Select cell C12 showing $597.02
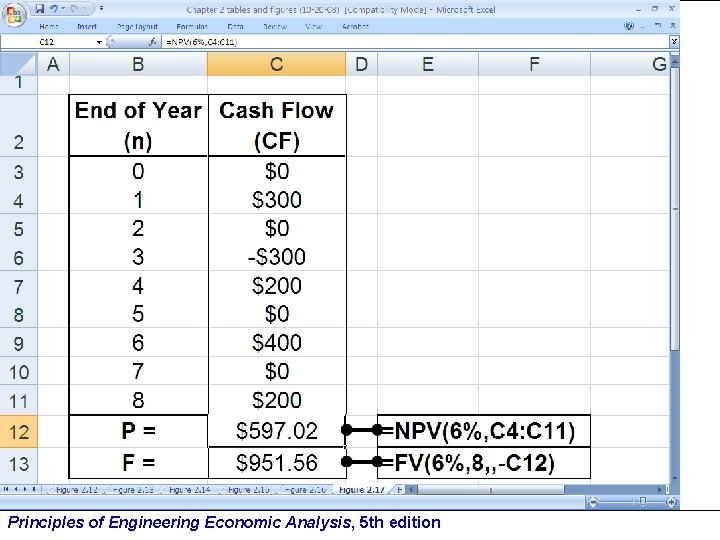 tap(276, 431)
